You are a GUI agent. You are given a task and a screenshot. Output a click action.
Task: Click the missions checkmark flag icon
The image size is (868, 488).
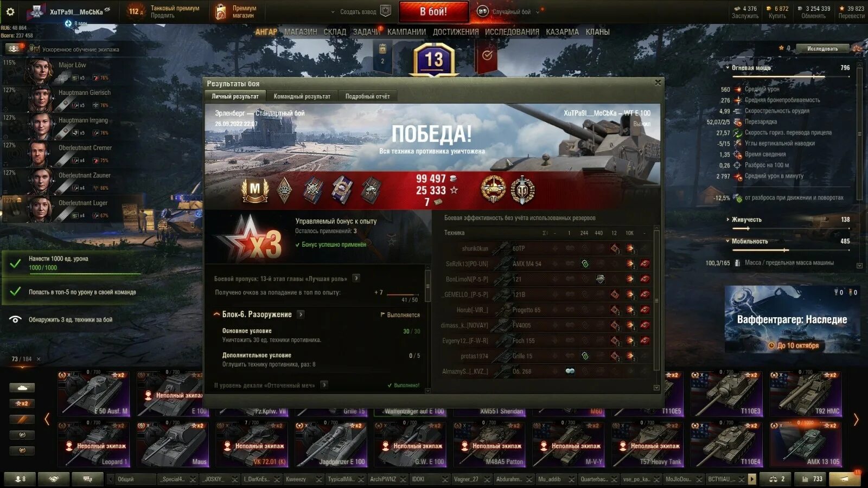(487, 55)
